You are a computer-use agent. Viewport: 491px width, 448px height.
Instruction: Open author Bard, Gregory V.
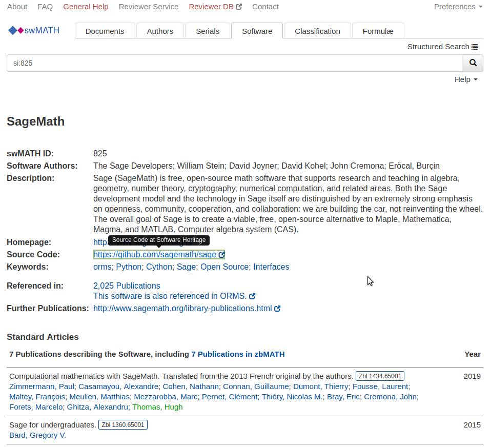point(37,435)
